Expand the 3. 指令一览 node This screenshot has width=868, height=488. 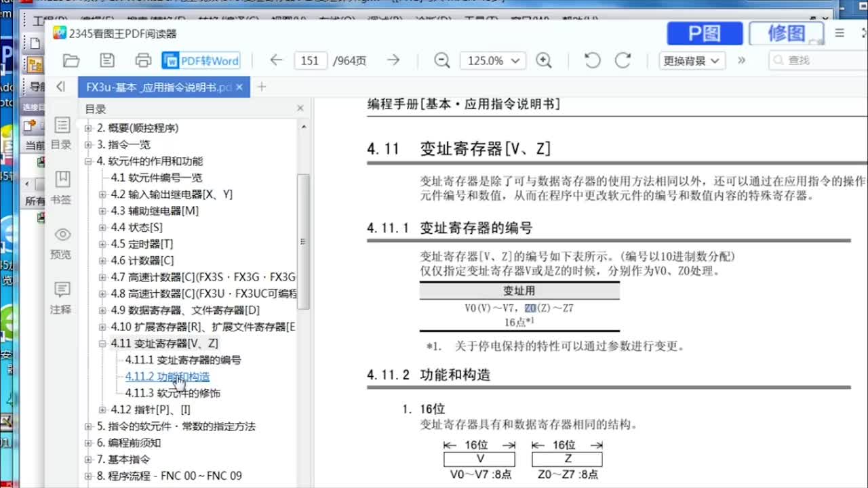coord(88,144)
